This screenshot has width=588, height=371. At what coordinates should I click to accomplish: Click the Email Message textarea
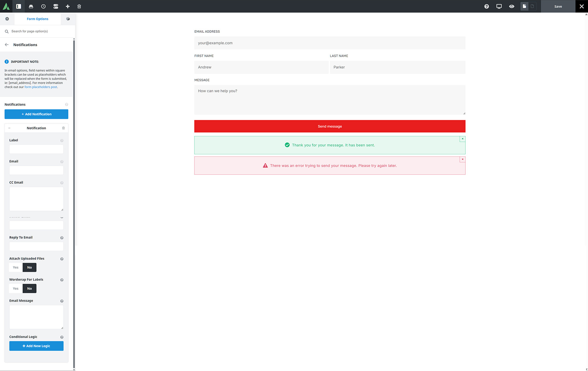[36, 317]
